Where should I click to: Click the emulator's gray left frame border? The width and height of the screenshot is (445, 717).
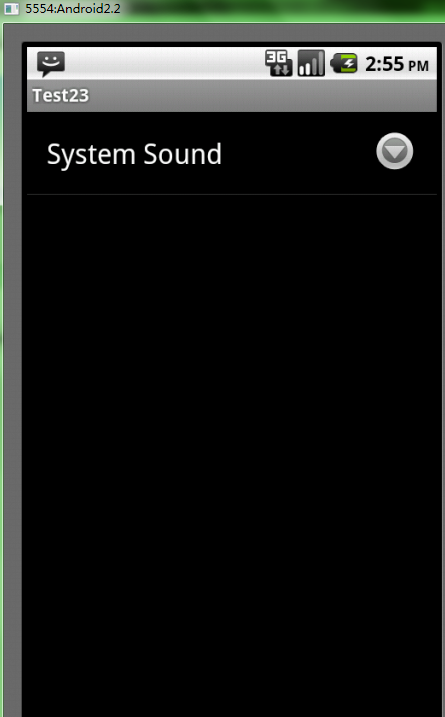(x=12, y=366)
